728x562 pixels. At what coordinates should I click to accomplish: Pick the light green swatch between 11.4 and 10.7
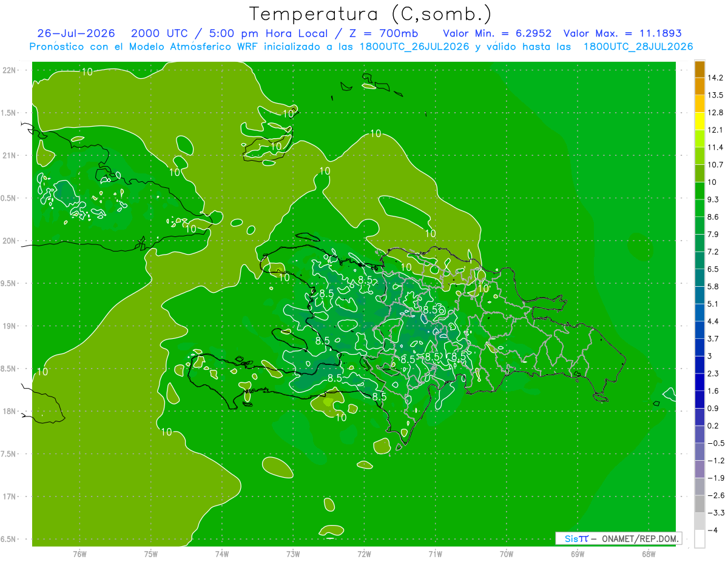[699, 156]
